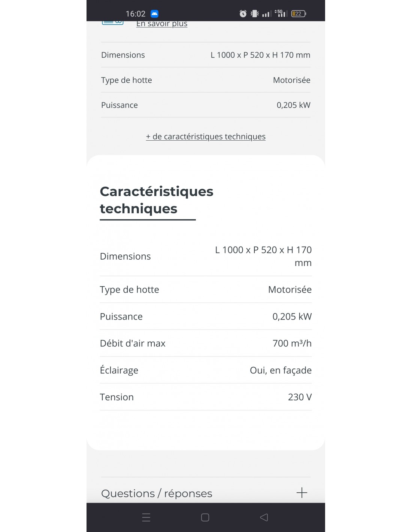Expand Questions / réponses with plus icon
This screenshot has width=412, height=532.
pos(302,493)
